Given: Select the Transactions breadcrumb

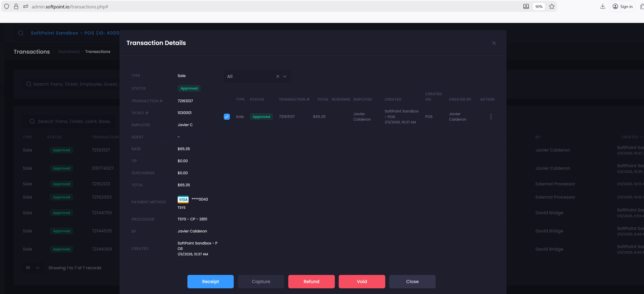Looking at the screenshot, I should [97, 52].
